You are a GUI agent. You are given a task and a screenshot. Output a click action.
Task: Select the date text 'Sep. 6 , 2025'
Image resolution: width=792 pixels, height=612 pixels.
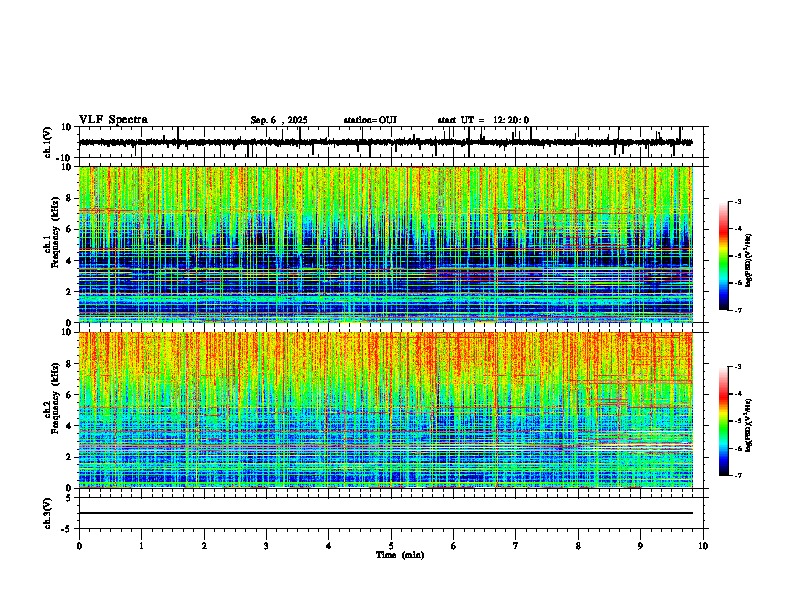click(x=279, y=120)
